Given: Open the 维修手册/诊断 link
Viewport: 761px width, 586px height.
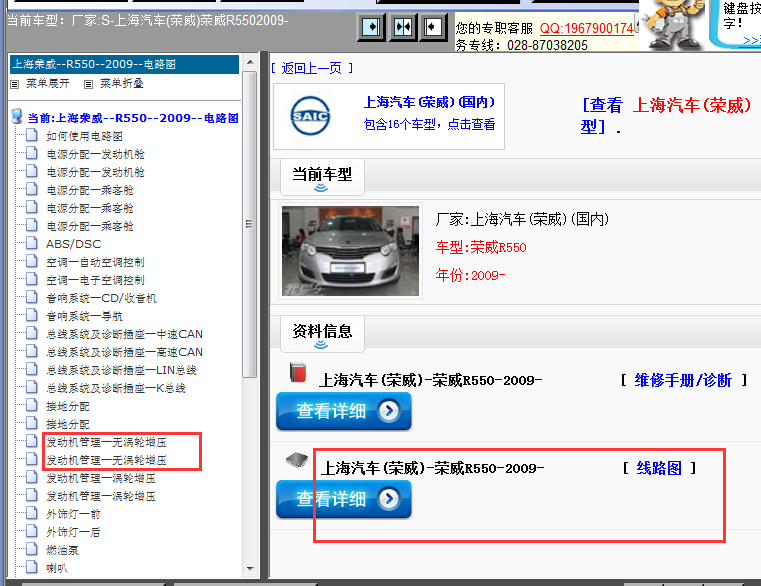Looking at the screenshot, I should [x=683, y=380].
